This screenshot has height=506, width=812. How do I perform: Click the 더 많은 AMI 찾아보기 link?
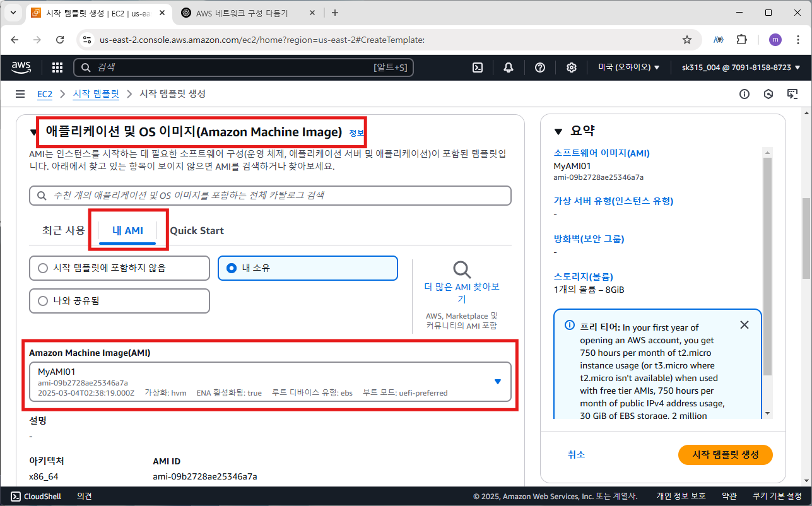462,293
